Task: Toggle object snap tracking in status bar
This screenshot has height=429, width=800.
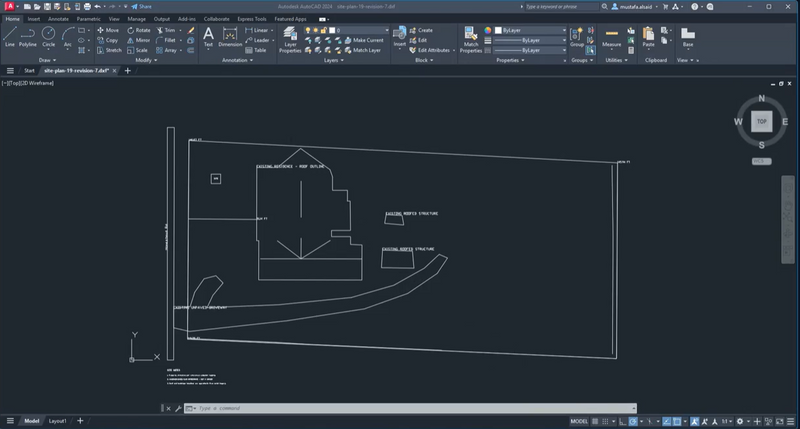Action: coord(666,421)
